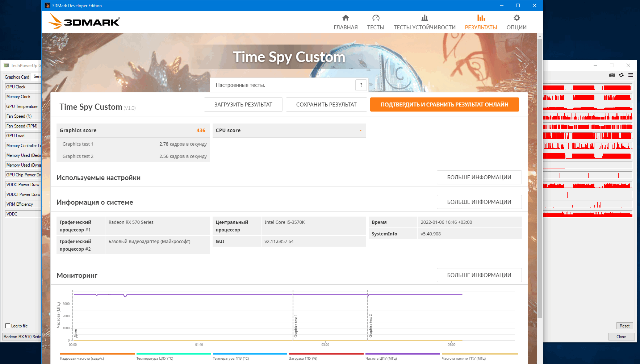Open the GPU-Z hamburger menu
Screen dimensions: 640x364
pos(631,75)
